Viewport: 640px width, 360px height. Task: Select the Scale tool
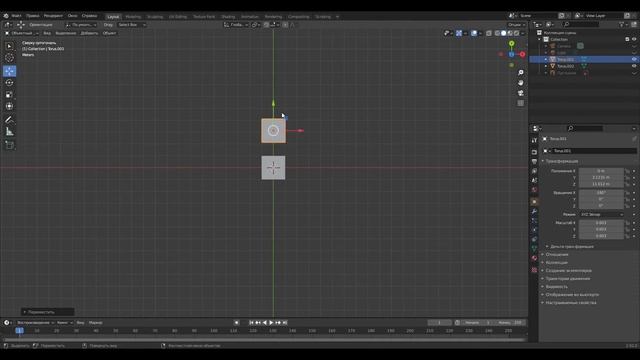coord(9,95)
